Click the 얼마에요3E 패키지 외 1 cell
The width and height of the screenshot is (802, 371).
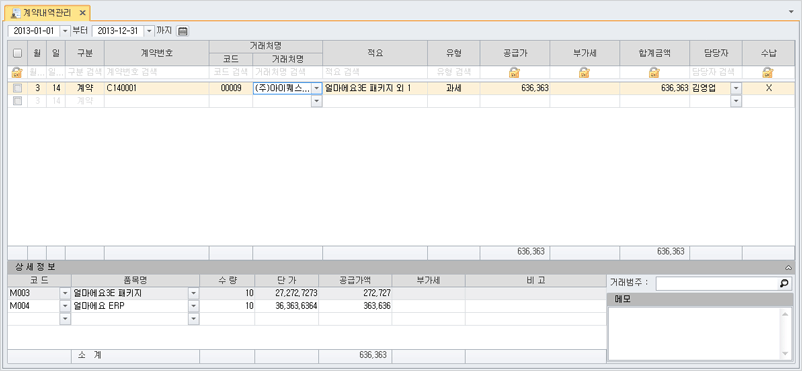coord(375,89)
